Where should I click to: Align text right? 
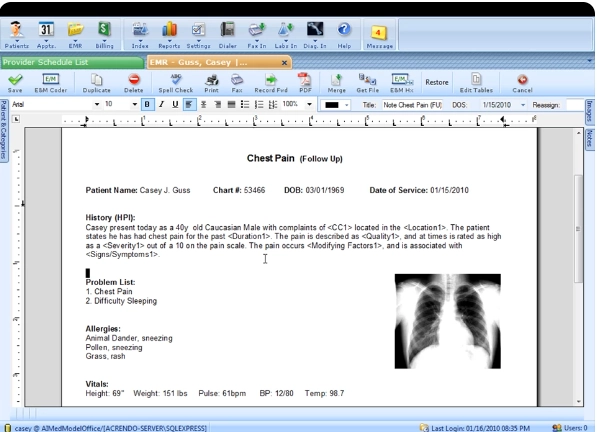pyautogui.click(x=217, y=104)
